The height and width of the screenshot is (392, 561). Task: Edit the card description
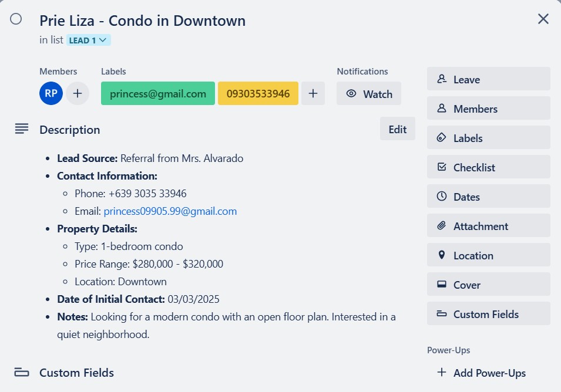(398, 129)
